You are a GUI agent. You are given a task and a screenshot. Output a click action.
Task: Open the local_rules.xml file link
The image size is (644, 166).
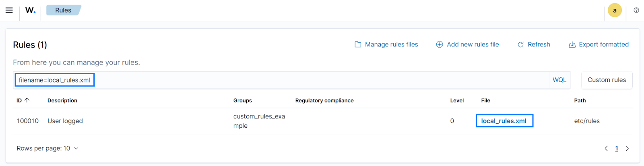pos(504,121)
